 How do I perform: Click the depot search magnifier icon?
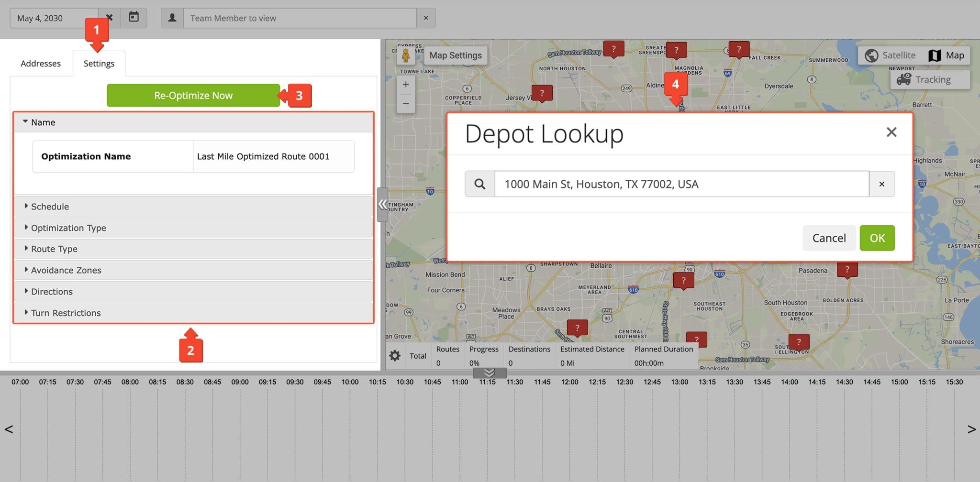[480, 184]
